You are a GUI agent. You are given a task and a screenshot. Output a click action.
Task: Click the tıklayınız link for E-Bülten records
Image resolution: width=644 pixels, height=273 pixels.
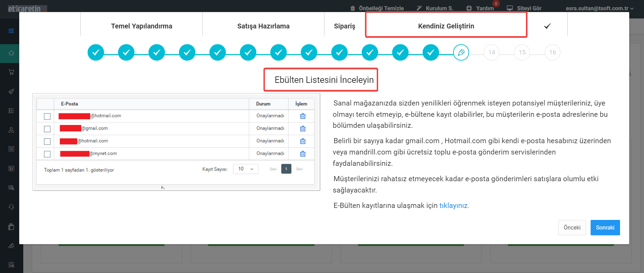click(454, 206)
